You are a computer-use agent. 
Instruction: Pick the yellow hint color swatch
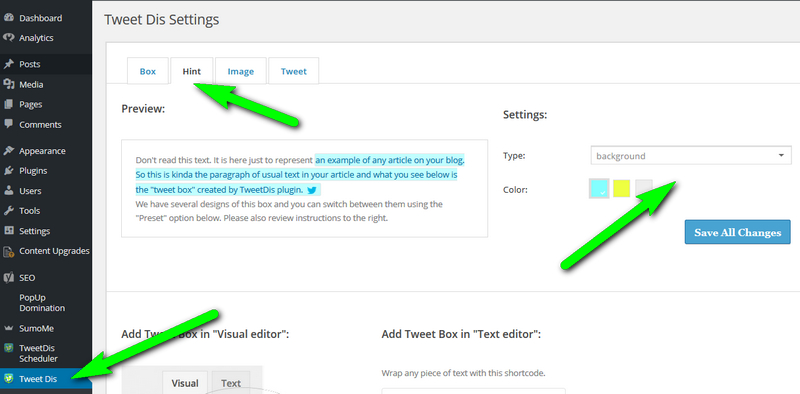621,188
